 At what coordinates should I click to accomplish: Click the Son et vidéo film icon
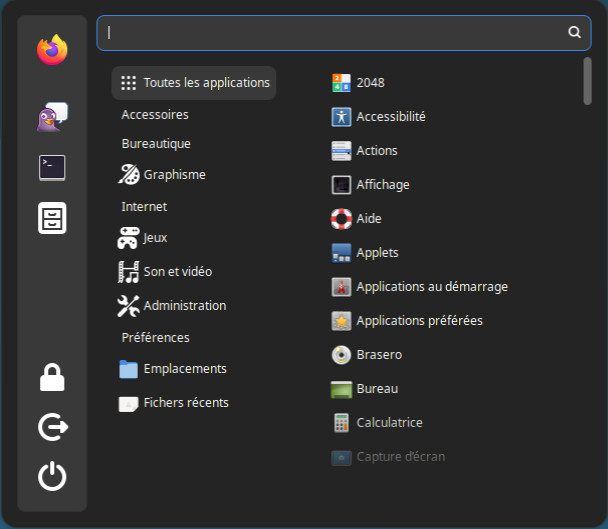coord(128,271)
